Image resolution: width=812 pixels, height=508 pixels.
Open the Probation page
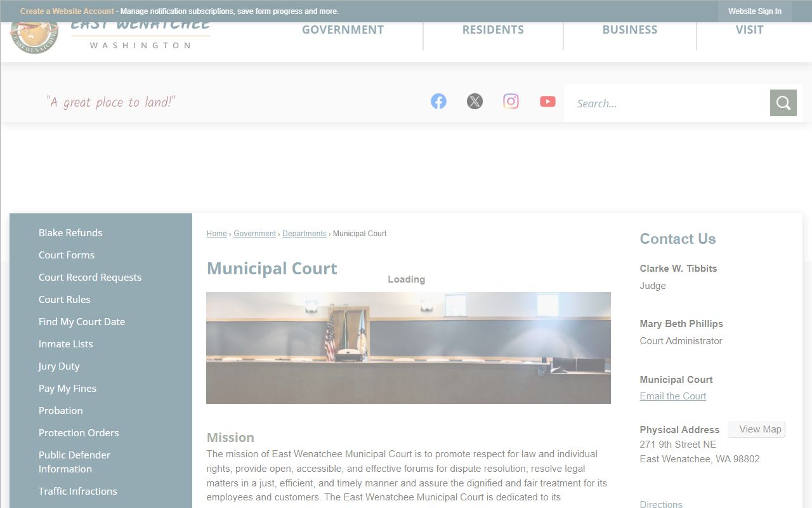61,411
